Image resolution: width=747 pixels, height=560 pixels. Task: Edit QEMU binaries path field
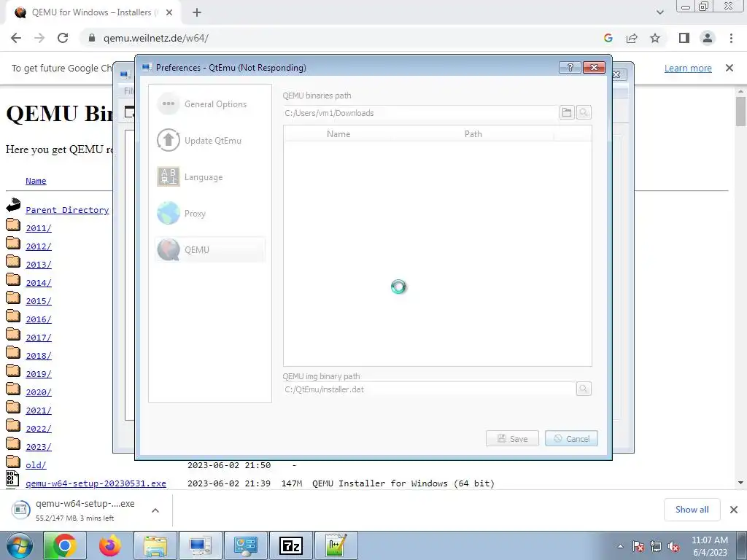420,113
